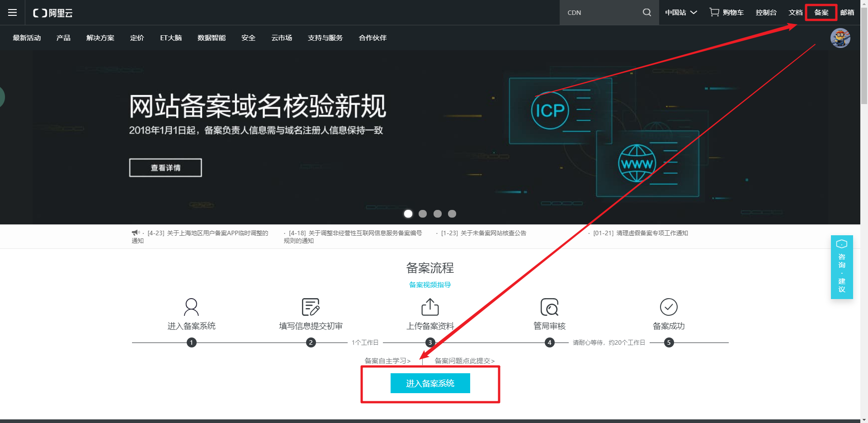Select the fourth carousel dot

click(452, 214)
